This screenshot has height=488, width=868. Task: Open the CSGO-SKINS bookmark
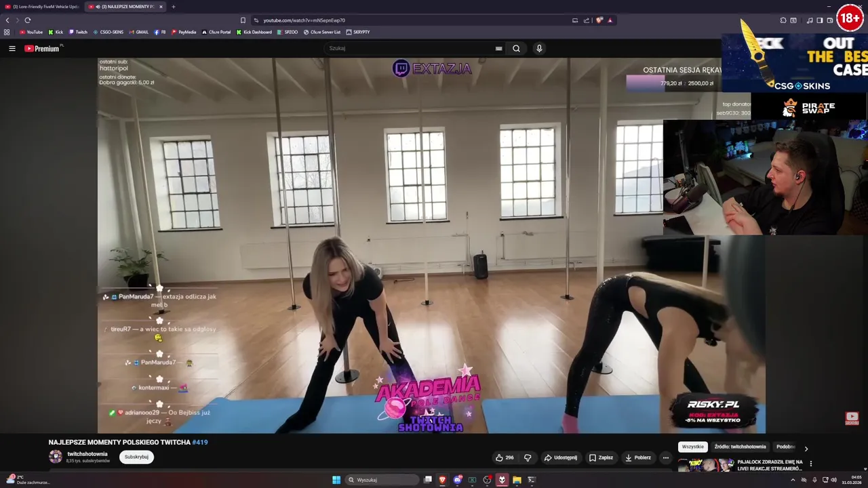(x=108, y=32)
